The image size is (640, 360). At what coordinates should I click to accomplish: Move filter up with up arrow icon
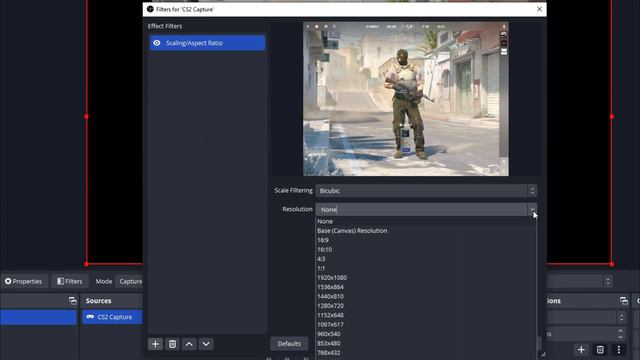click(189, 344)
